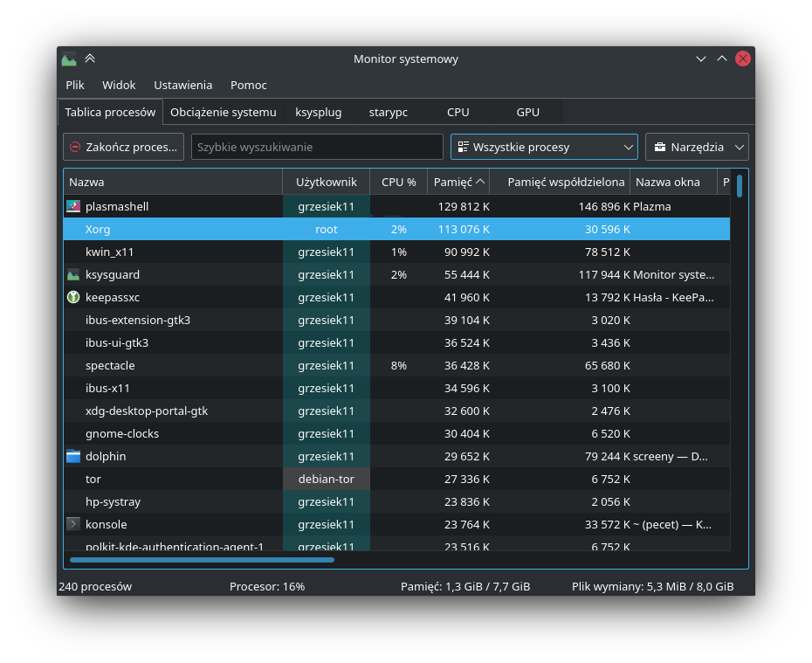Click the keepassxc process icon
812x663 pixels.
(73, 298)
